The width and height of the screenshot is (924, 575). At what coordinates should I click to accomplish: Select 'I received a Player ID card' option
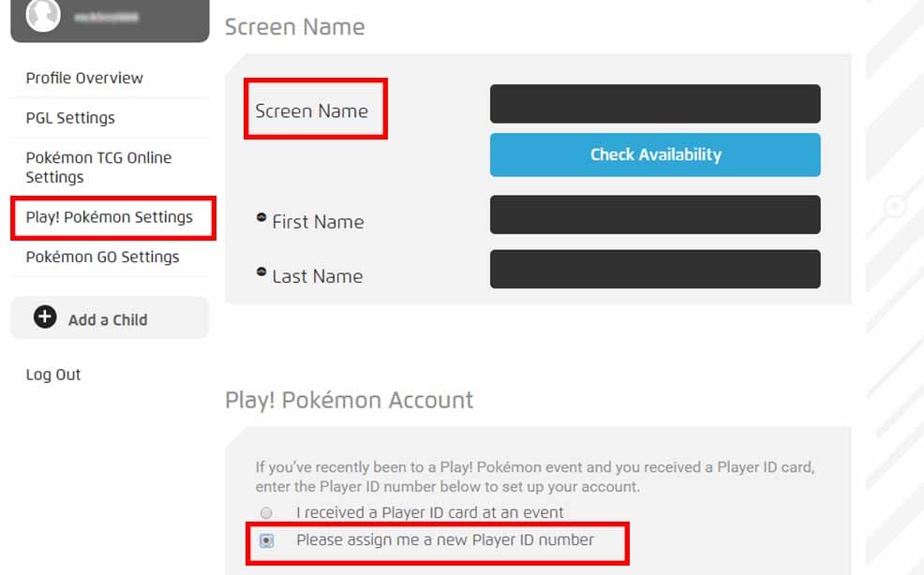(267, 513)
